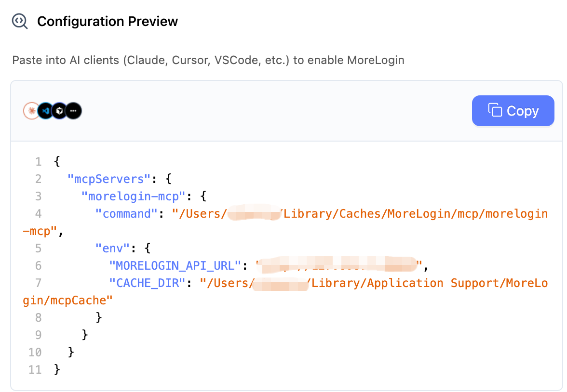Image resolution: width=567 pixels, height=392 pixels.
Task: Click the "command" key on line 4
Action: [126, 213]
